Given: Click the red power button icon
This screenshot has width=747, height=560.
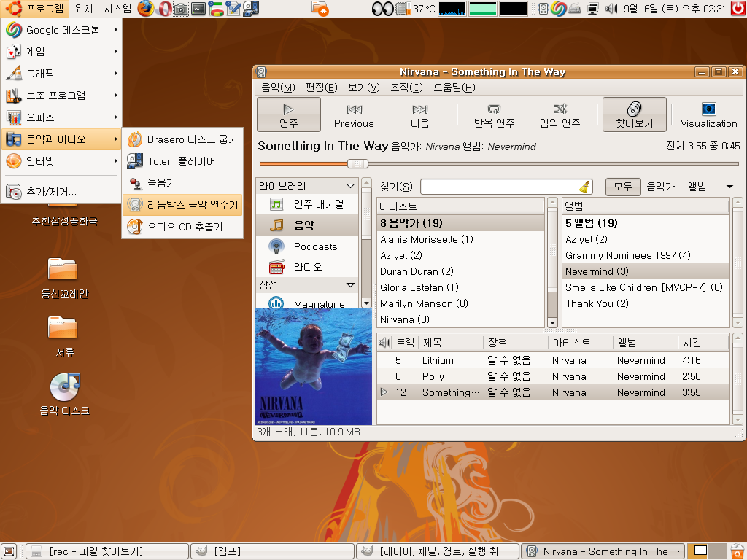Looking at the screenshot, I should [x=738, y=9].
